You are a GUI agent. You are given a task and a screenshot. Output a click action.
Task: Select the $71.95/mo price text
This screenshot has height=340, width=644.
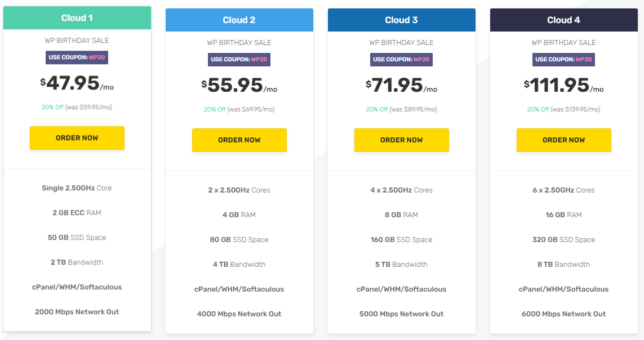click(x=401, y=86)
